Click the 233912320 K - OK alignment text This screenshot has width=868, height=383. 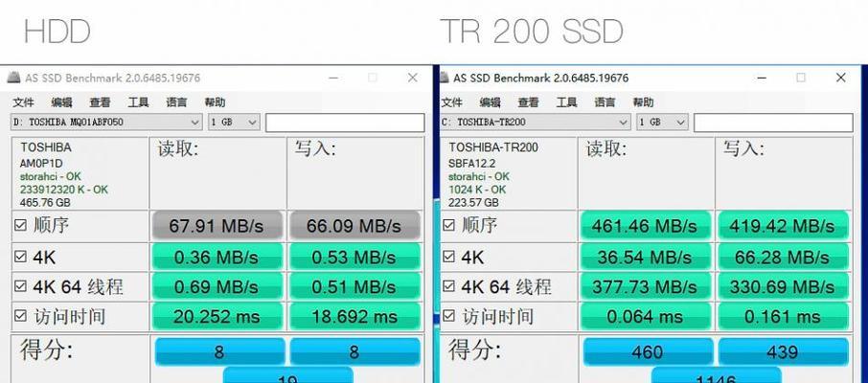[x=64, y=190]
